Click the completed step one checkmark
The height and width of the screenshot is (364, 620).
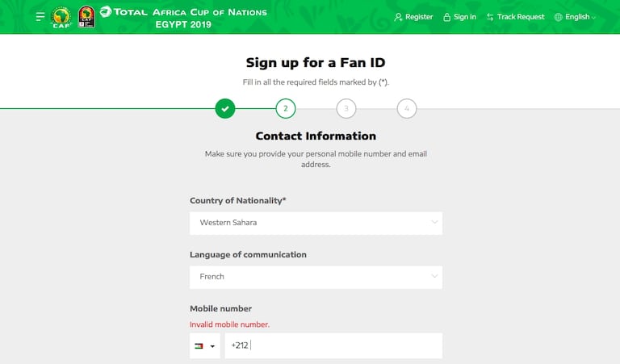pos(225,108)
